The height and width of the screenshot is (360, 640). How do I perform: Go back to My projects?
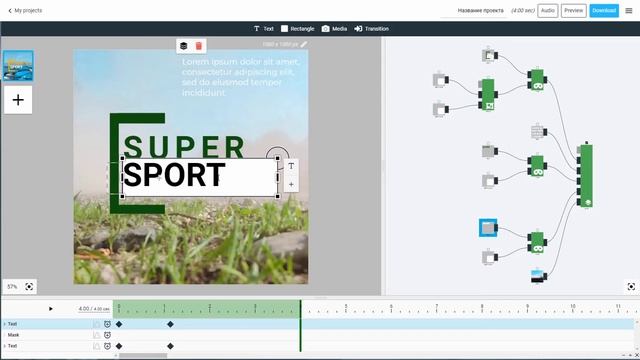pyautogui.click(x=25, y=11)
